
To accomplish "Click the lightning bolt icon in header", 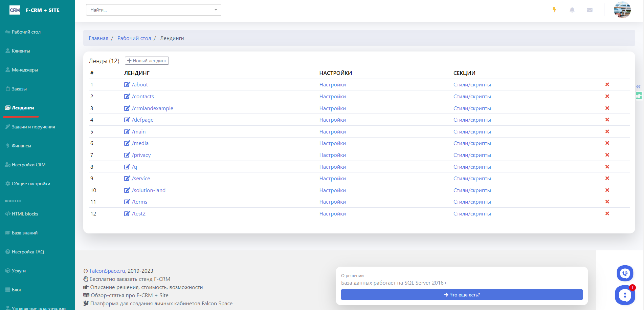I will coord(554,10).
